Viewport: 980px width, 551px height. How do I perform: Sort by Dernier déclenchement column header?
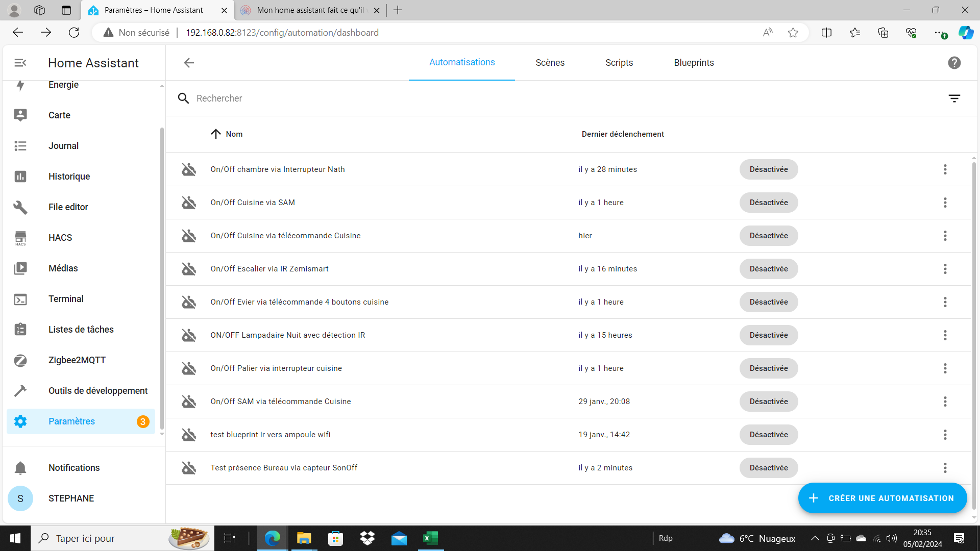623,134
